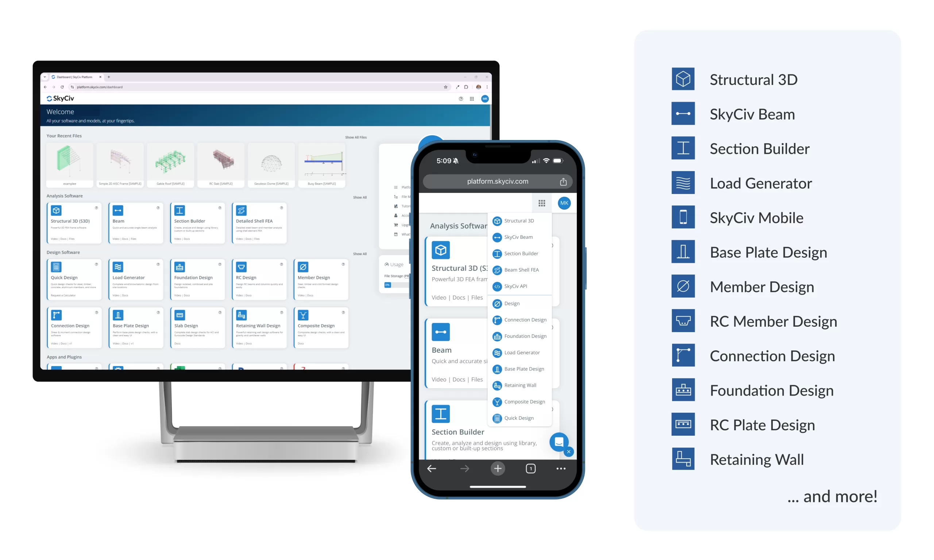Click Show All Design Software
Viewport: 934px width, 560px height.
click(359, 253)
